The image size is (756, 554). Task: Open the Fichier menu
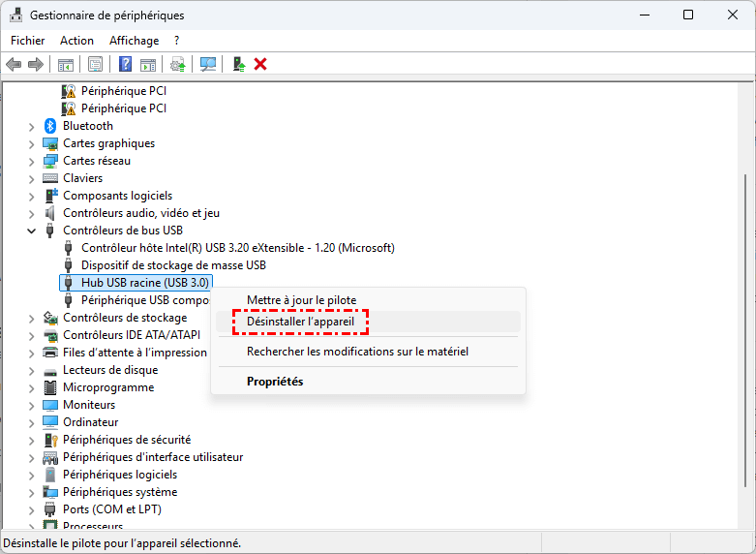[28, 41]
